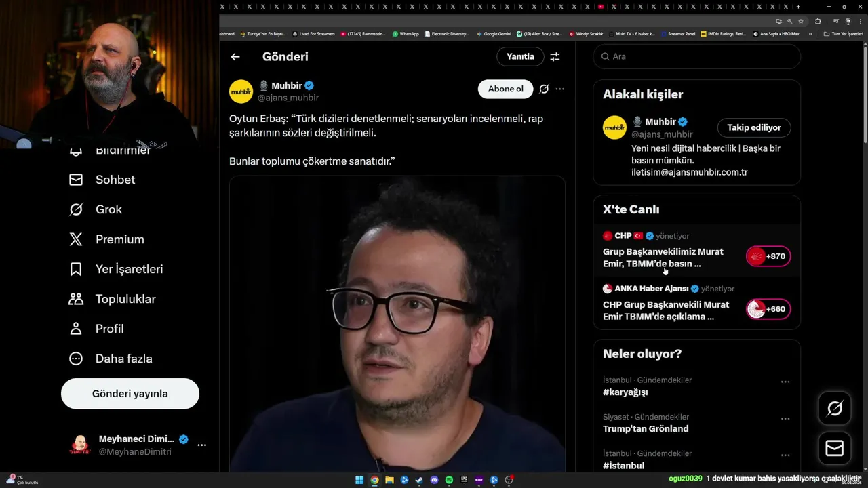Bookmark this page with the star icon
Screen dimensions: 868x488
[801, 21]
